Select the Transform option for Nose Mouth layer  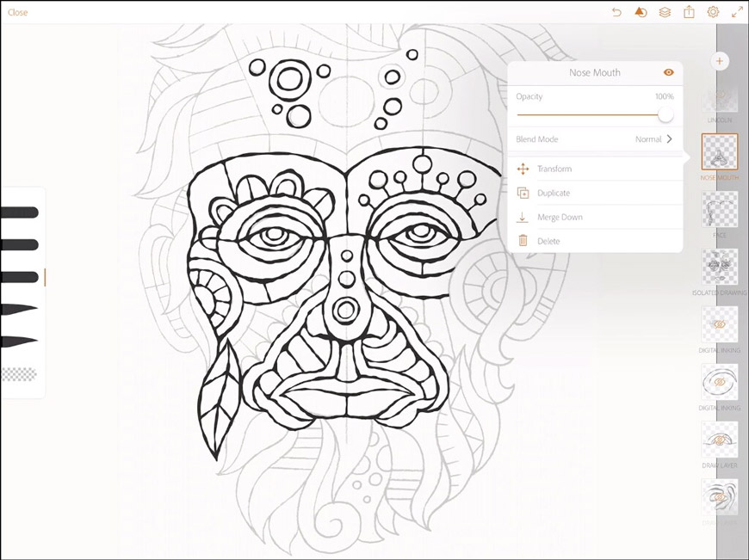pos(556,169)
